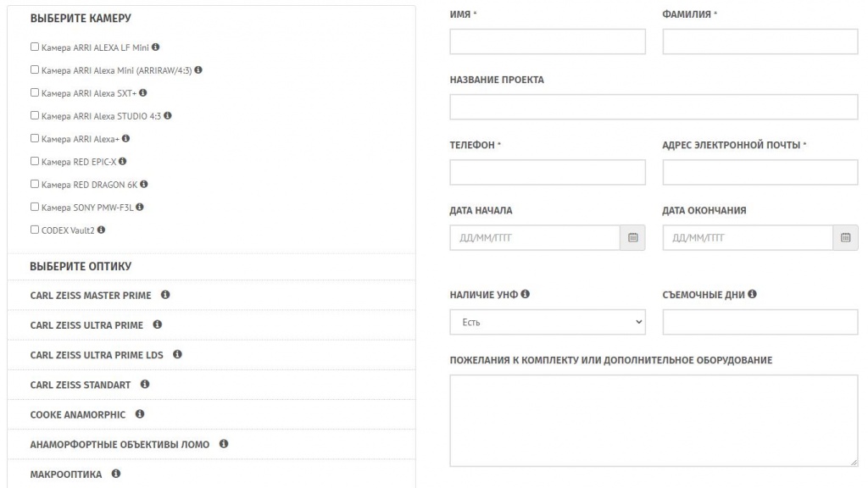Check the Камера ARRI Alexa SXT+ box
The image size is (868, 488).
coord(34,92)
